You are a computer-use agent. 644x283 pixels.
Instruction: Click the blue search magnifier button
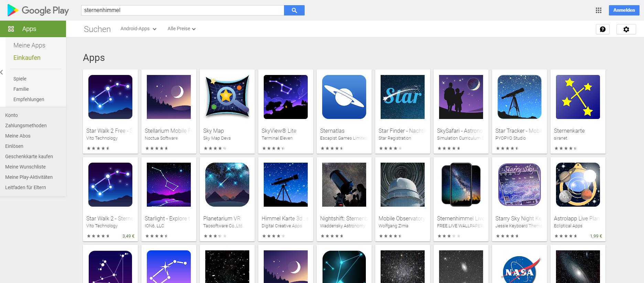coord(294,10)
